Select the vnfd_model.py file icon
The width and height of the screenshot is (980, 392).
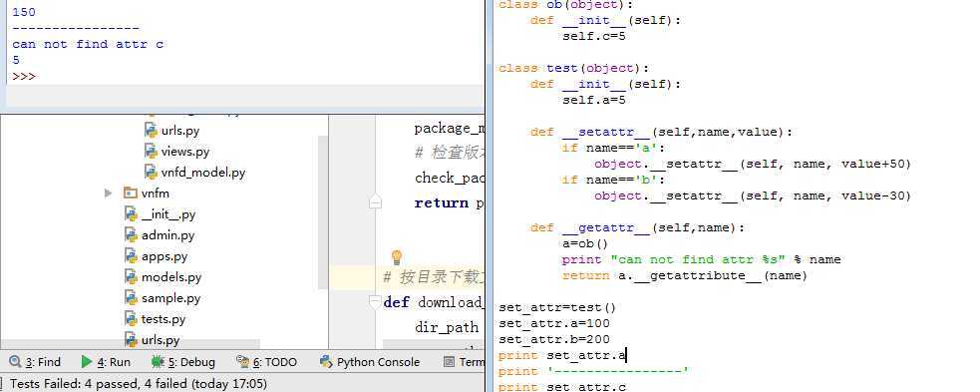click(151, 172)
